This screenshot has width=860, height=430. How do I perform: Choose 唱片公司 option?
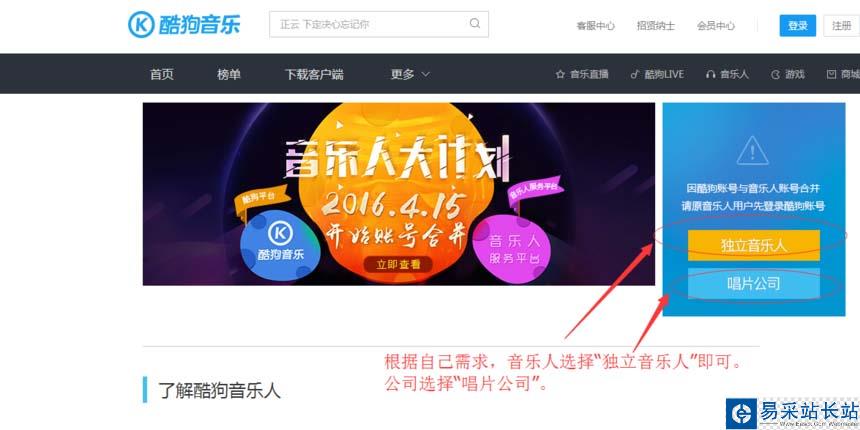[x=754, y=284]
